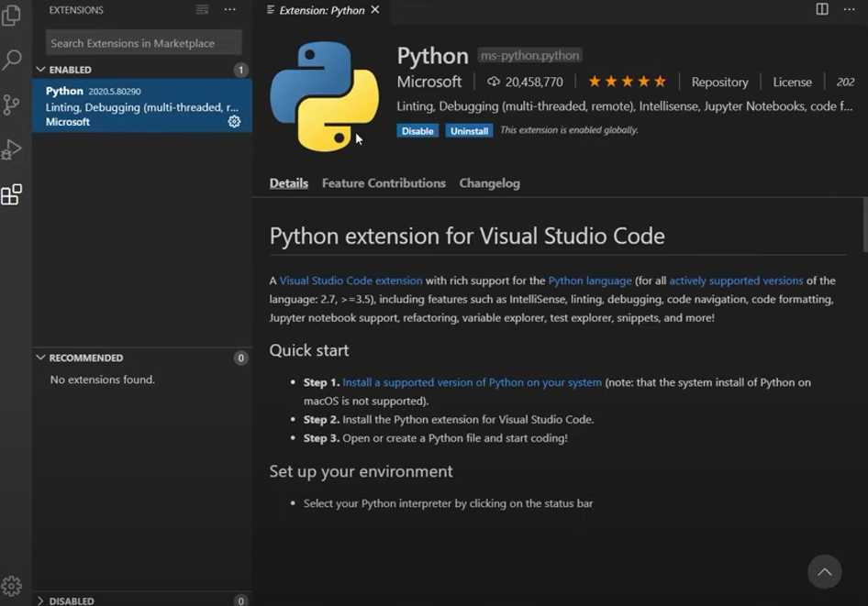868x606 pixels.
Task: Click the Microsoft publisher name in header
Action: (x=429, y=82)
